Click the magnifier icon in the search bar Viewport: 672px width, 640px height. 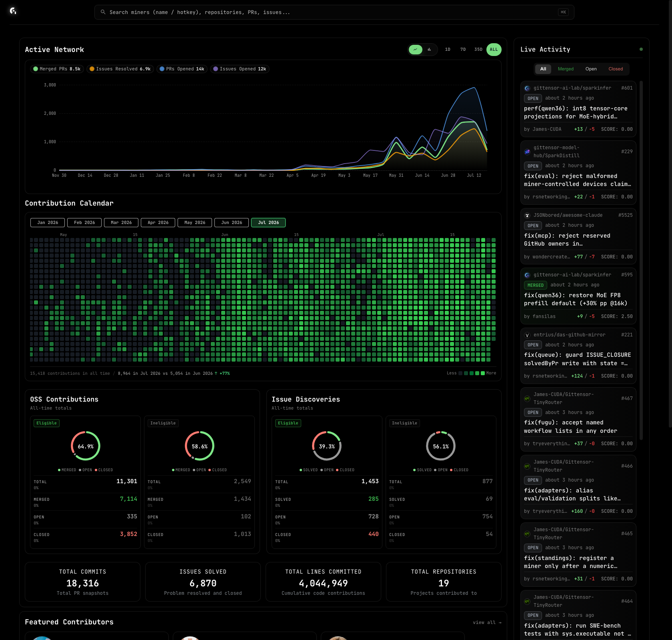click(x=103, y=12)
